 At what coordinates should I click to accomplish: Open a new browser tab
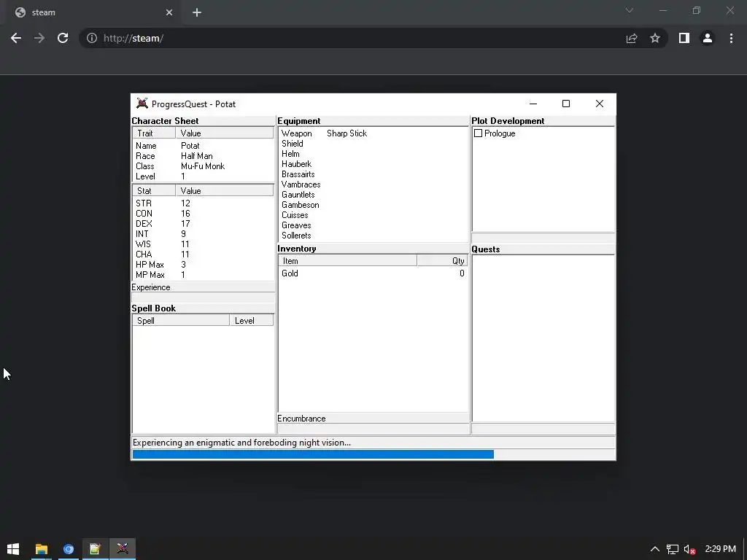click(x=197, y=12)
